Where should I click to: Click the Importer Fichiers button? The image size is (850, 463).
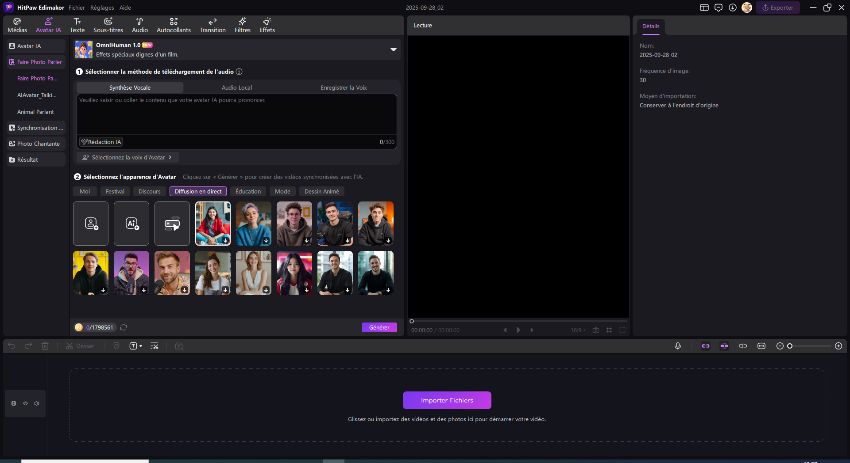click(x=447, y=400)
